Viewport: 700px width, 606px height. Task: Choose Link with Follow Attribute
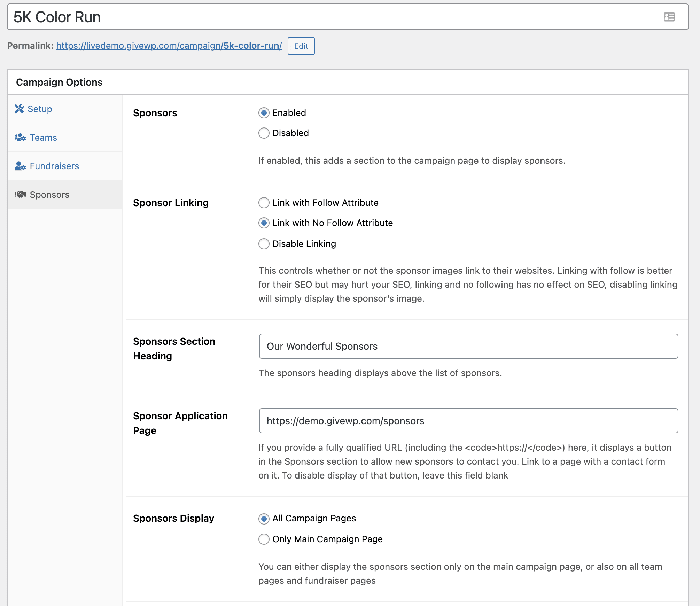[264, 203]
